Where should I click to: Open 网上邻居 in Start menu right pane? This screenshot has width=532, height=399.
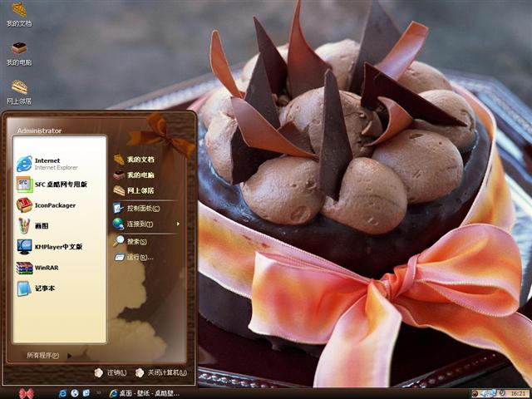[134, 190]
